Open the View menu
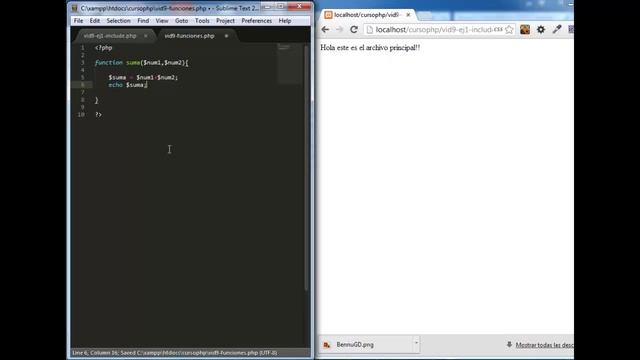Image resolution: width=640 pixels, height=360 pixels. tap(162, 21)
